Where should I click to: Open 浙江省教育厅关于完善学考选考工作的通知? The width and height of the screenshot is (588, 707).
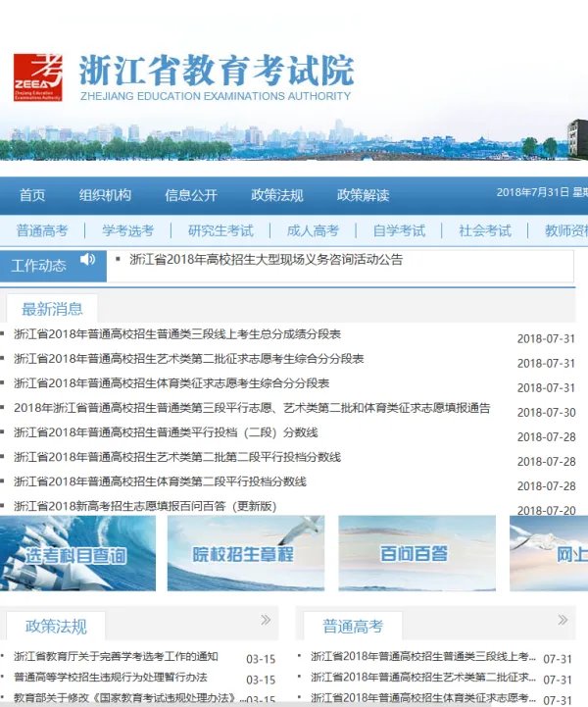[116, 656]
